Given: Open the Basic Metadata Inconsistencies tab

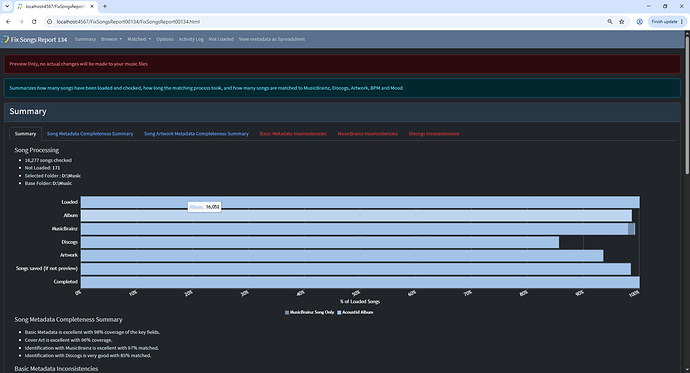Looking at the screenshot, I should point(293,134).
